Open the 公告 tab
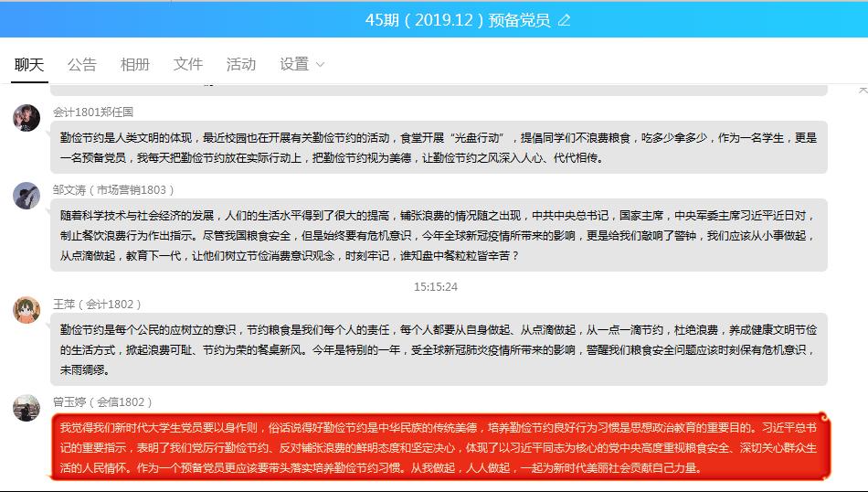The image size is (868, 492). click(x=81, y=64)
